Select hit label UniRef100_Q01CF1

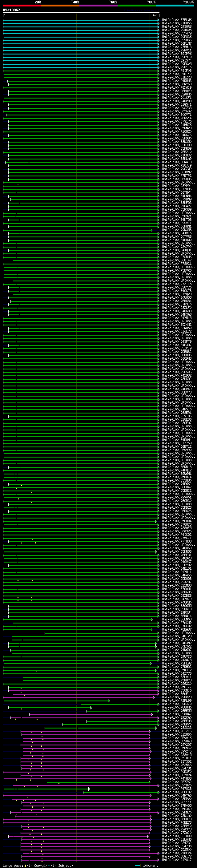tap(177, 98)
